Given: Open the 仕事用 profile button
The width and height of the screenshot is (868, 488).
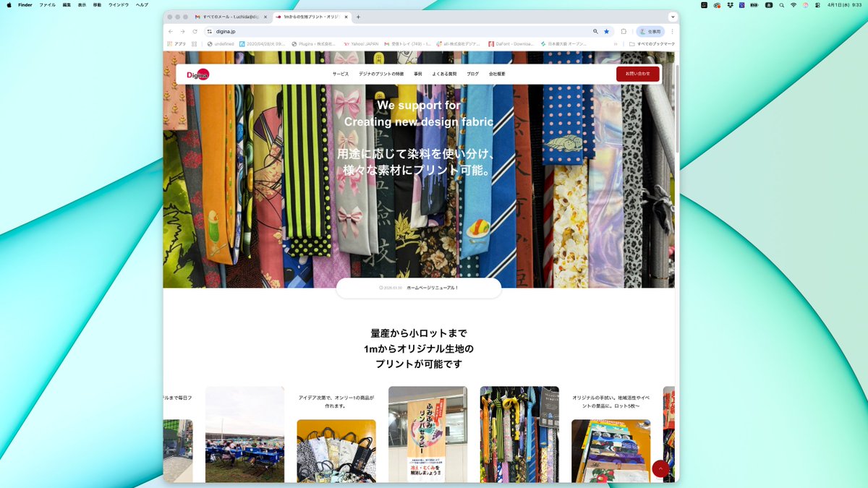Looking at the screenshot, I should 650,32.
